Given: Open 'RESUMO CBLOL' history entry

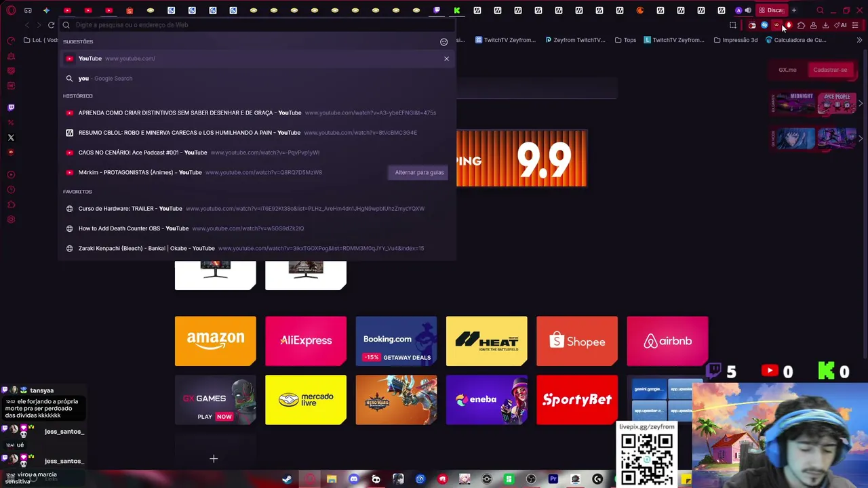Looking at the screenshot, I should coord(256,133).
